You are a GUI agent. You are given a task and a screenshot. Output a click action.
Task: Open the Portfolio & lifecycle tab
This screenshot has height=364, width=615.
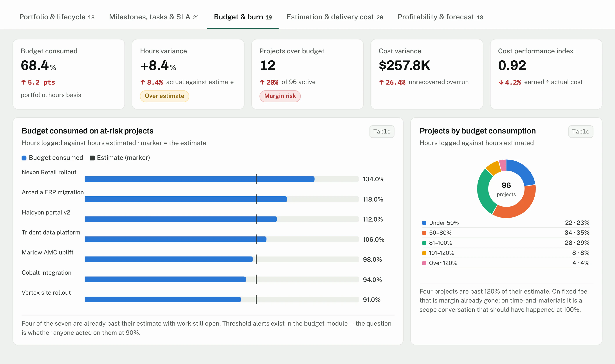pos(57,17)
